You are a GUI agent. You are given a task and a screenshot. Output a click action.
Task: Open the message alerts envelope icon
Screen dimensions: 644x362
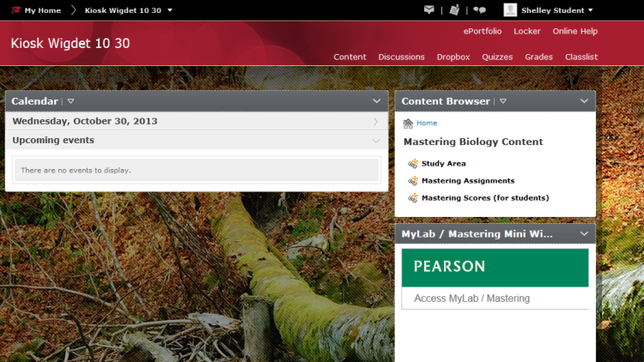coord(429,10)
